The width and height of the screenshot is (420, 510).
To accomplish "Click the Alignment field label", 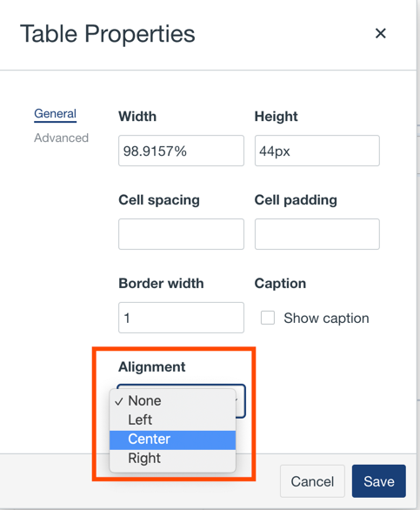I will [x=152, y=367].
